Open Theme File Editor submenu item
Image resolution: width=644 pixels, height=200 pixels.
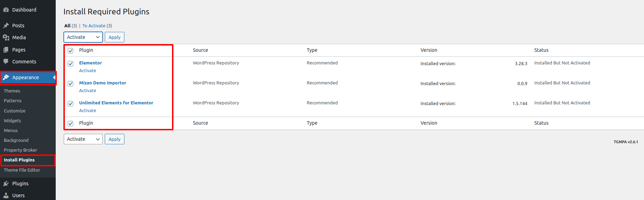click(x=22, y=170)
